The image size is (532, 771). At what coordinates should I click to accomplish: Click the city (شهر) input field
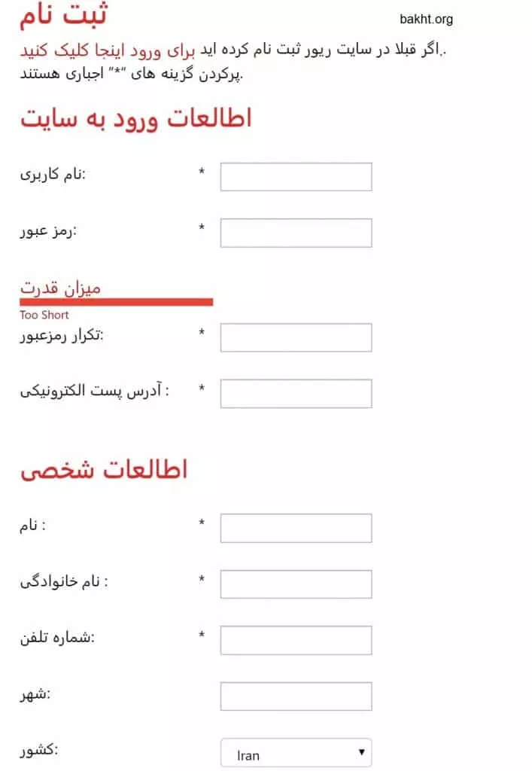coord(296,696)
